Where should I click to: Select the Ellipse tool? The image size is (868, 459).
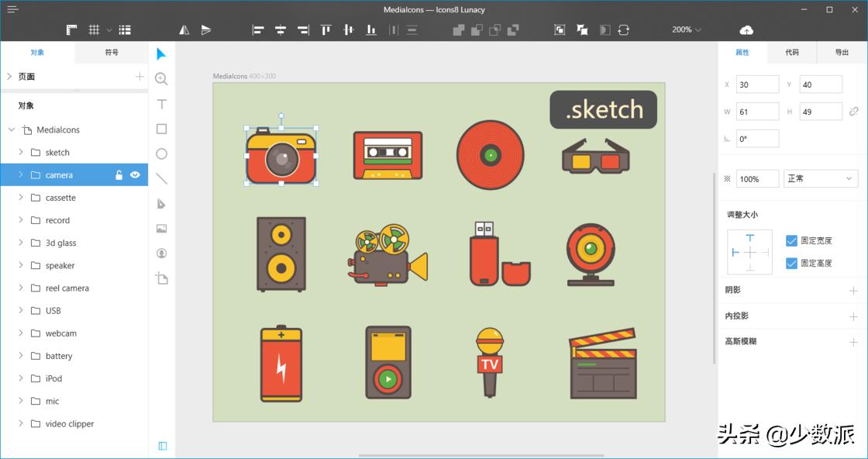161,154
